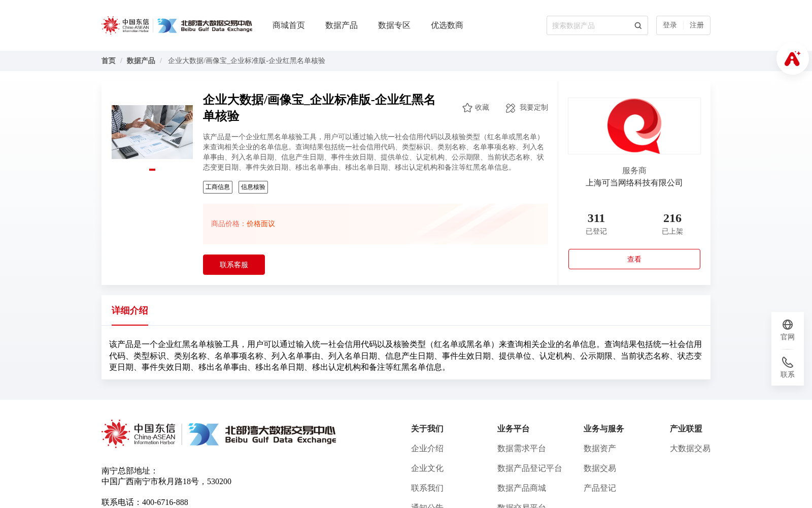The width and height of the screenshot is (812, 508).
Task: Open footer link 数据需求平台
Action: pyautogui.click(x=522, y=449)
